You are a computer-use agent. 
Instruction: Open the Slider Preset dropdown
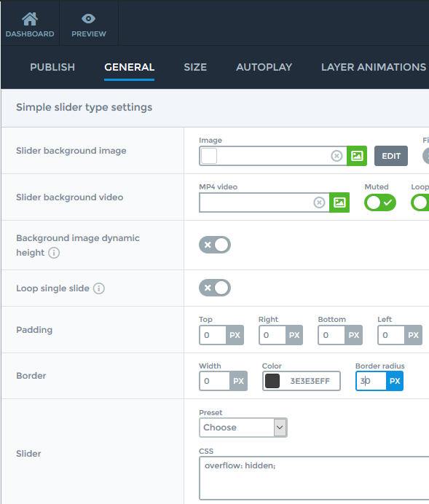(x=243, y=428)
